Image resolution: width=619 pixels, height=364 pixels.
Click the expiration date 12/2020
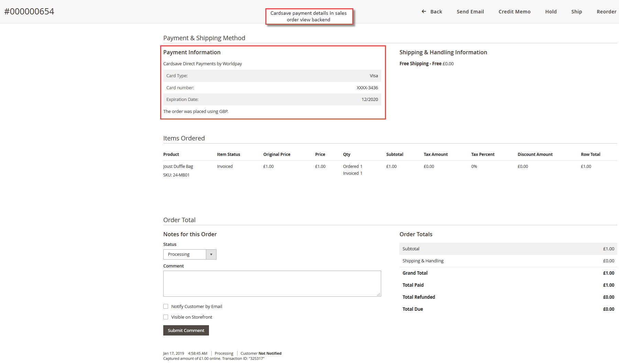pos(370,100)
